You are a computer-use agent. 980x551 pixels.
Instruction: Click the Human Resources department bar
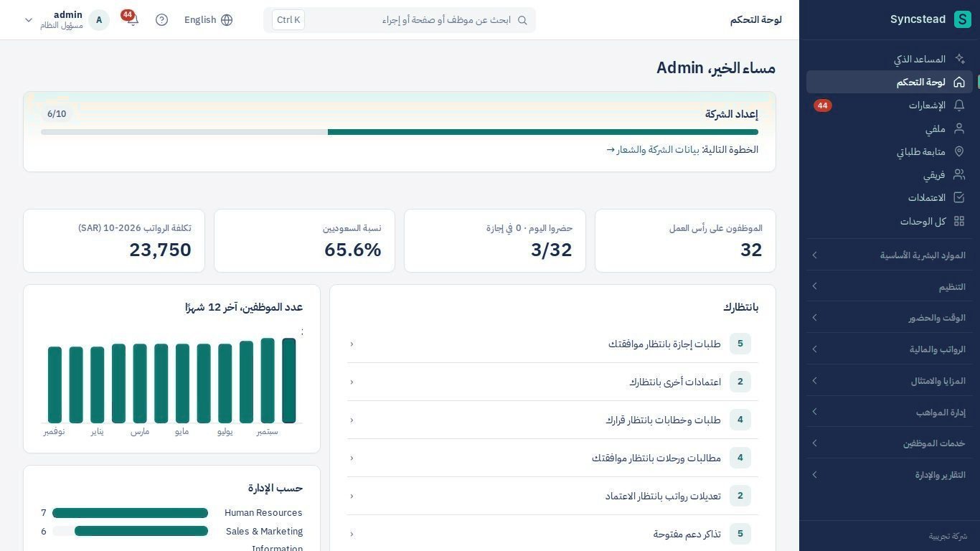click(130, 513)
